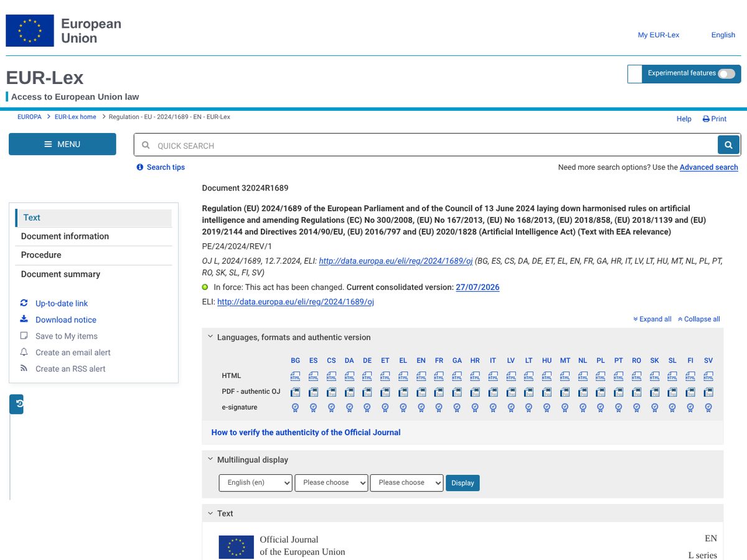747x560 pixels.
Task: Click the Display button
Action: click(463, 483)
